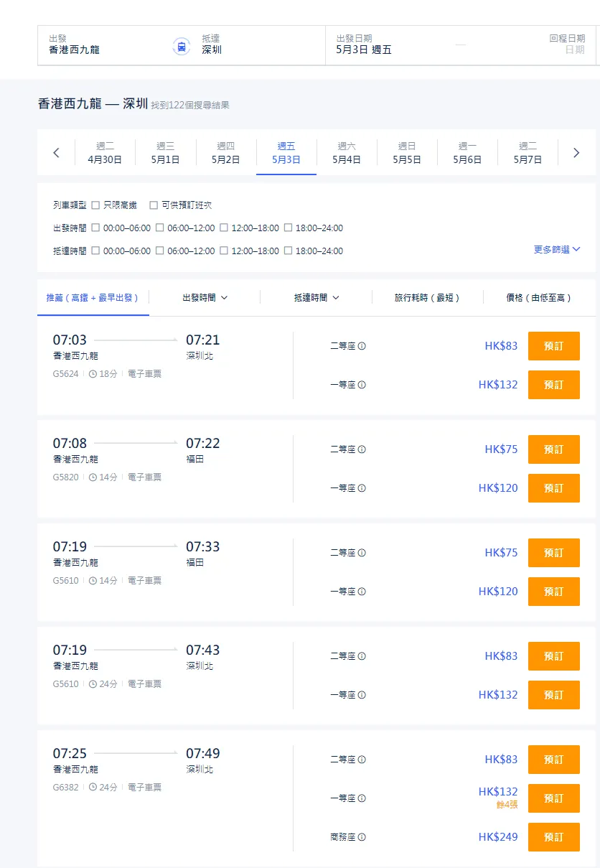Book the HK$83 second class seat on G5624
The height and width of the screenshot is (868, 600).
click(x=553, y=345)
